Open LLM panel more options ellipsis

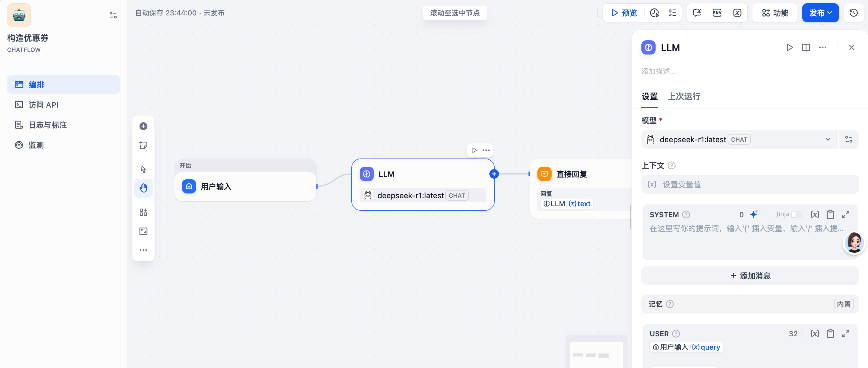pyautogui.click(x=822, y=47)
